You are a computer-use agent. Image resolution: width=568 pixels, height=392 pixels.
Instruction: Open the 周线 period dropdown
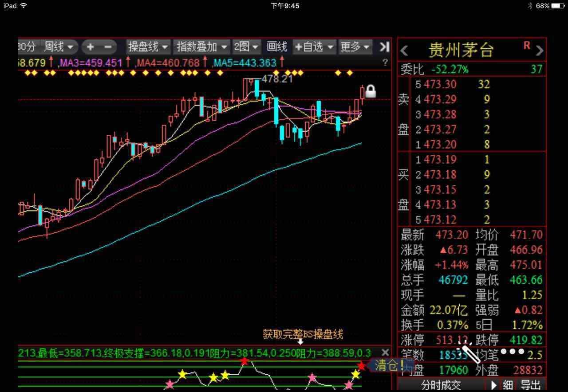59,47
